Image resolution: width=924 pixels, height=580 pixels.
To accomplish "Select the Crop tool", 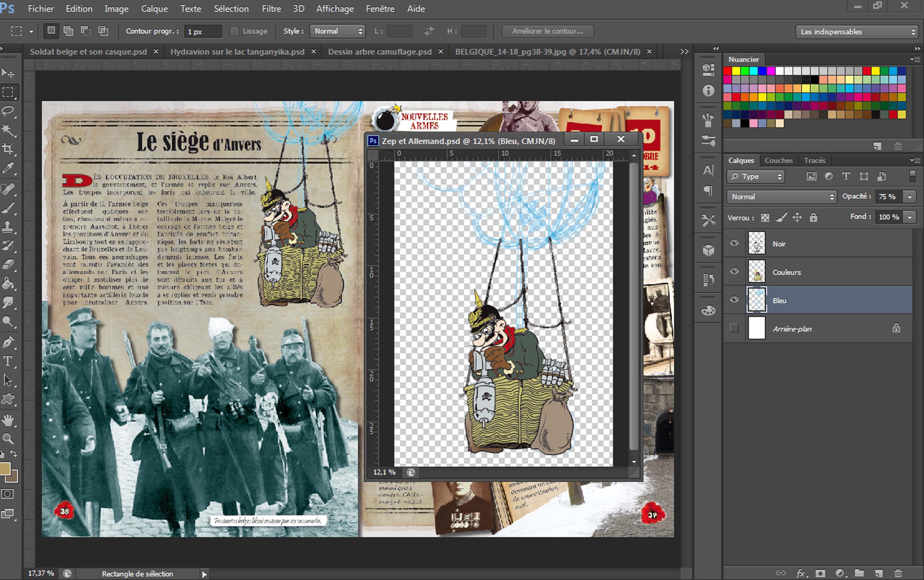I will click(x=8, y=149).
